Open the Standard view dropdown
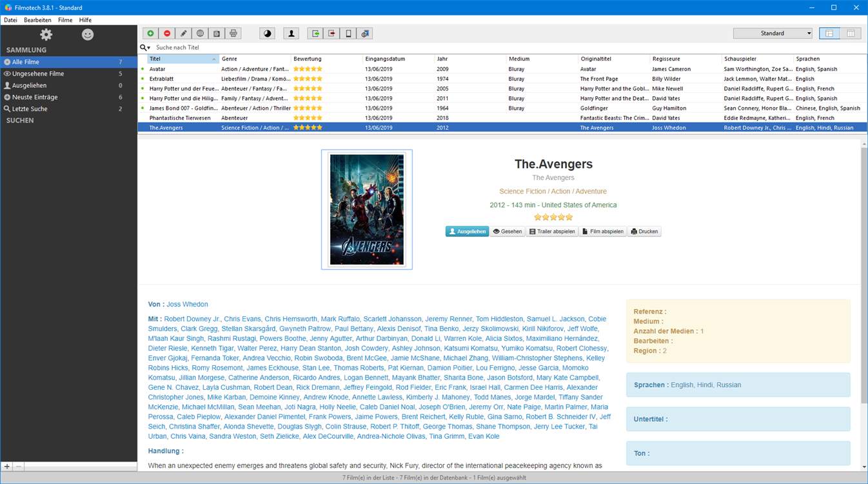The image size is (868, 484). point(773,34)
